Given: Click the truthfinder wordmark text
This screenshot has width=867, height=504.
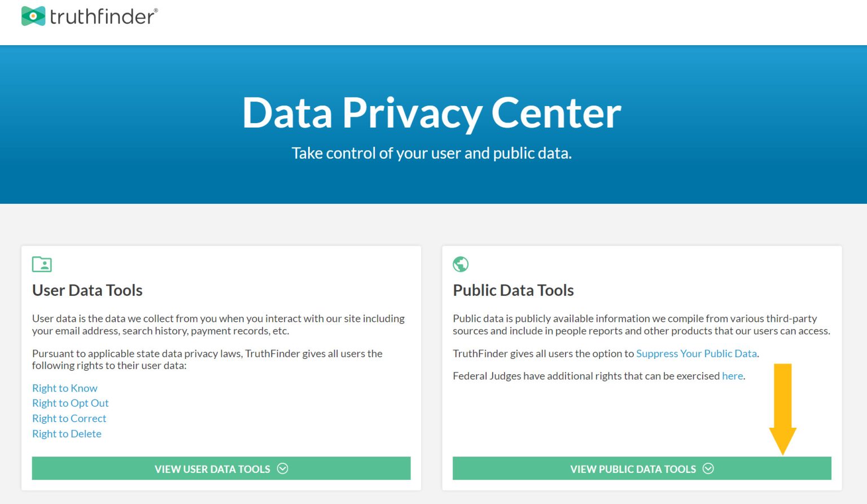Looking at the screenshot, I should 103,16.
